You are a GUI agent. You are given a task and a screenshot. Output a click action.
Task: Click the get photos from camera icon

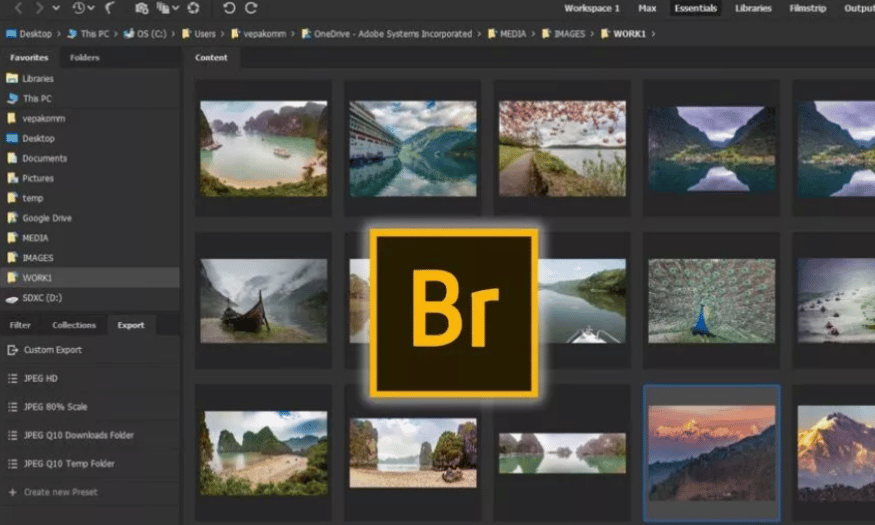(x=141, y=8)
